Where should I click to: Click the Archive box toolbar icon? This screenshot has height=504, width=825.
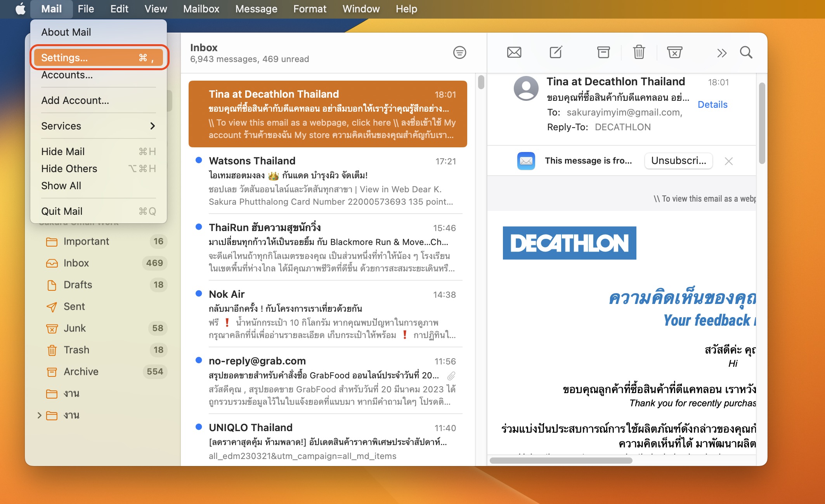click(603, 52)
